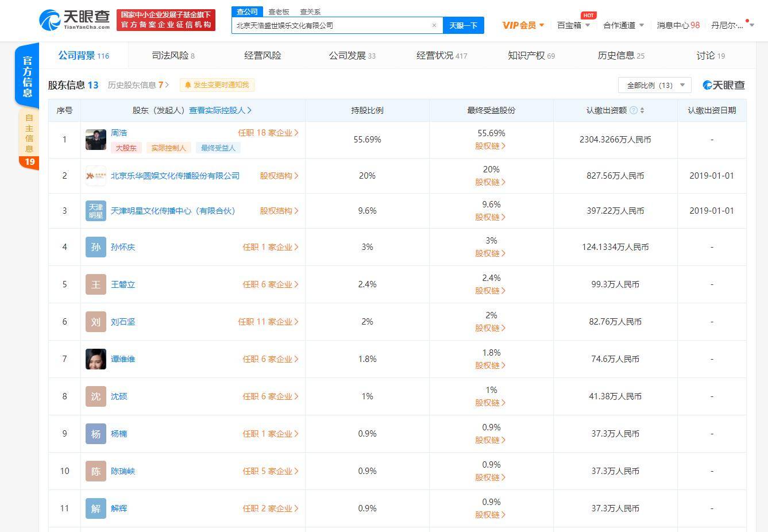Click the 大股东 tag
This screenshot has width=768, height=532.
(x=126, y=148)
